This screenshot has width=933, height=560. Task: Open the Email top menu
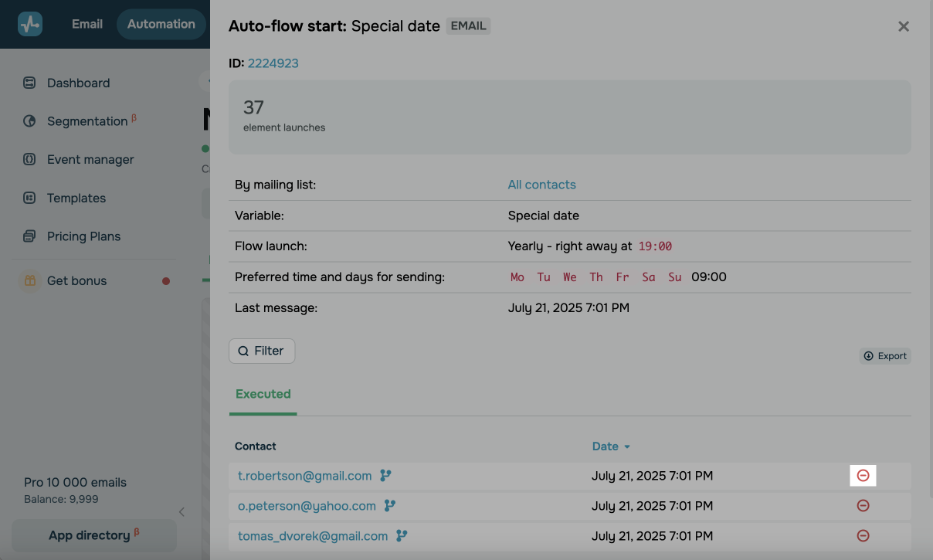click(87, 24)
